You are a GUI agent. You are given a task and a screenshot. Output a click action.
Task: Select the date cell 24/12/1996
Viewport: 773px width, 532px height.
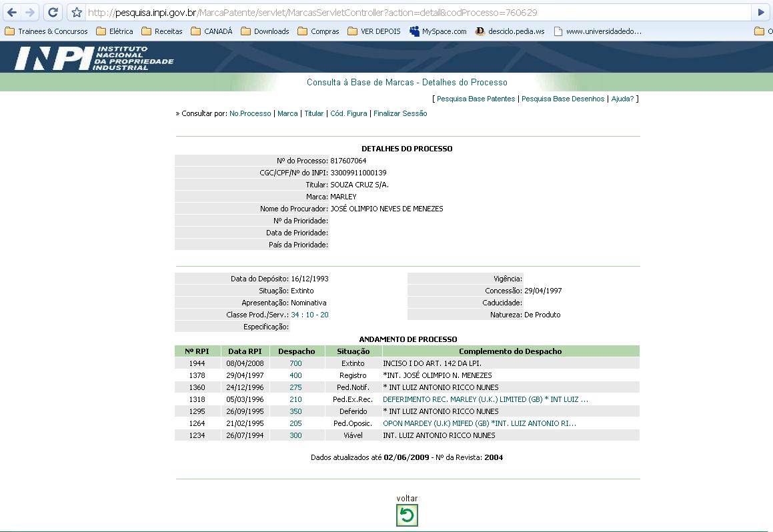pyautogui.click(x=245, y=388)
